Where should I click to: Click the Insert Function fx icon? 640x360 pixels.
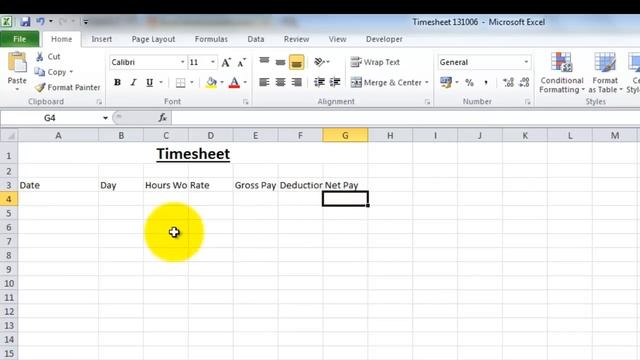point(162,118)
